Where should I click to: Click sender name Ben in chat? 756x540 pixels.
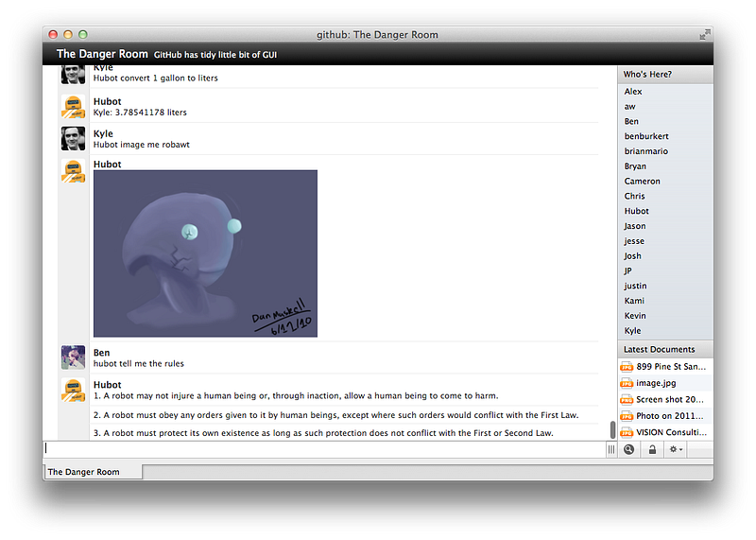[x=101, y=353]
